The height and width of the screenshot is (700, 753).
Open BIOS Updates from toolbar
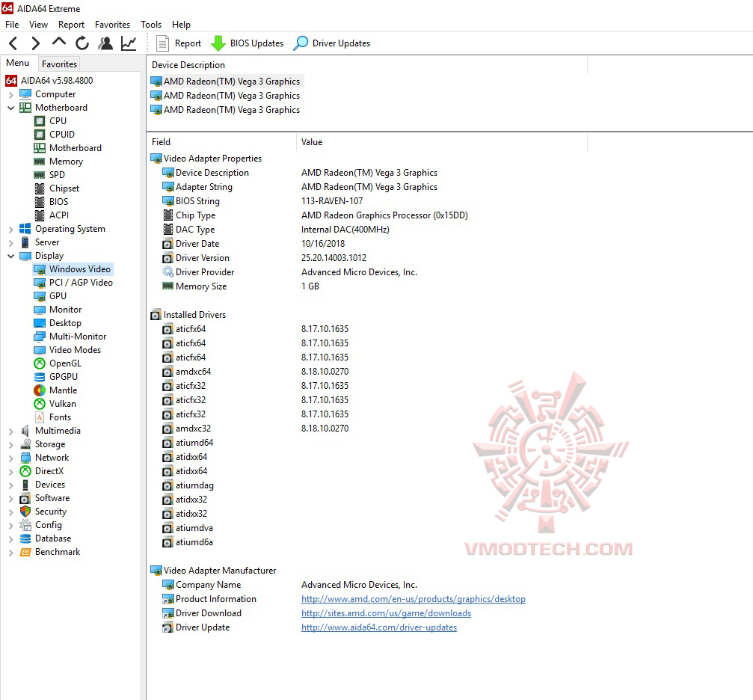coord(248,43)
